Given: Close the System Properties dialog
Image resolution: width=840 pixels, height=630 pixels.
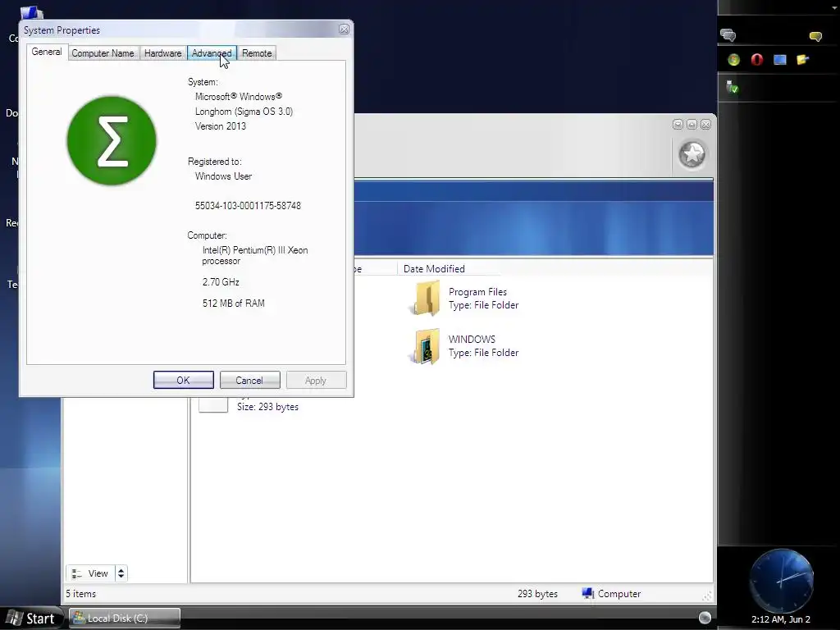Looking at the screenshot, I should point(344,30).
